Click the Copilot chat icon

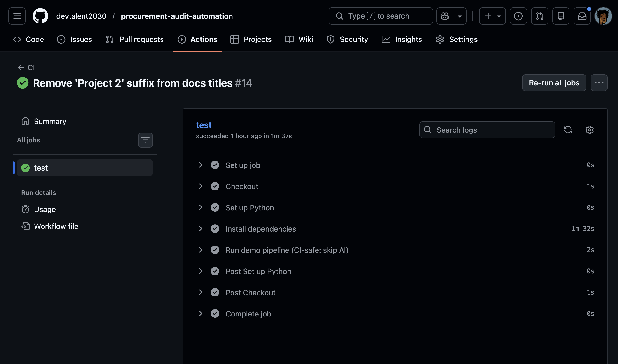tap(445, 16)
